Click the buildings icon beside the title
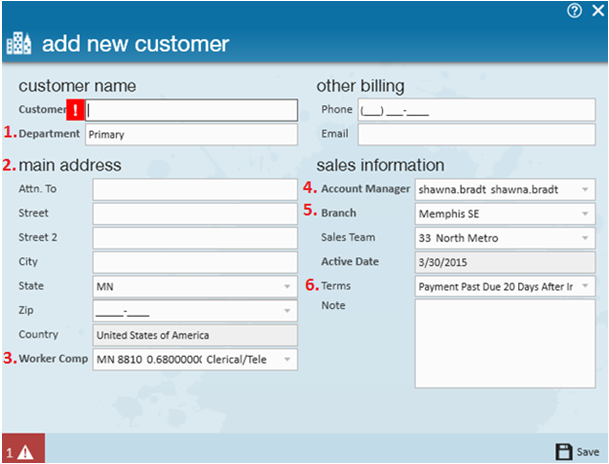 (19, 43)
